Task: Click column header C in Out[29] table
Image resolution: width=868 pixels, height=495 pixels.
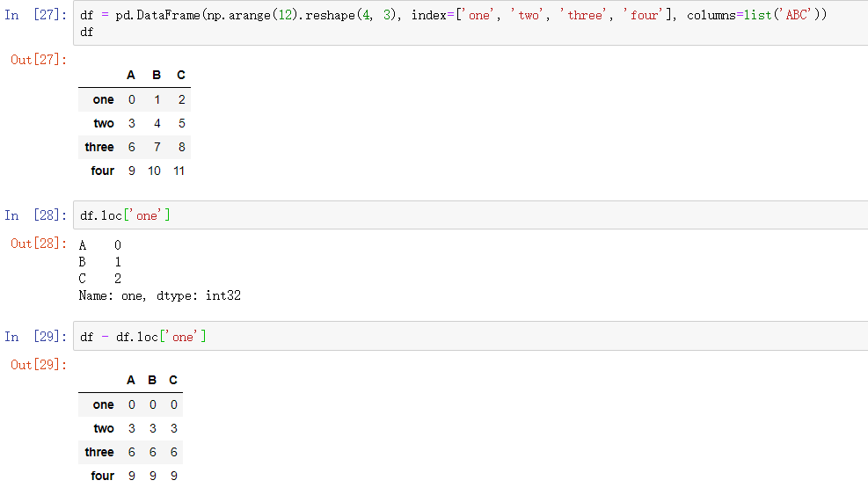Action: click(x=173, y=380)
